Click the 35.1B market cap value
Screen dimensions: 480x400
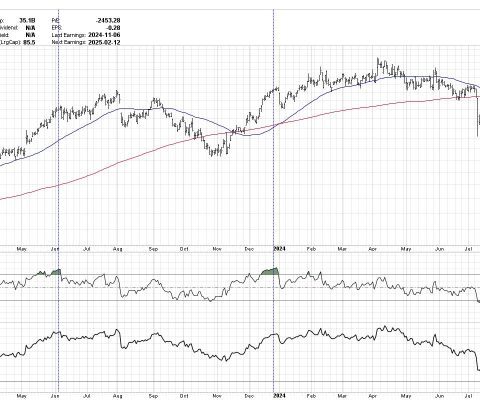pos(27,20)
